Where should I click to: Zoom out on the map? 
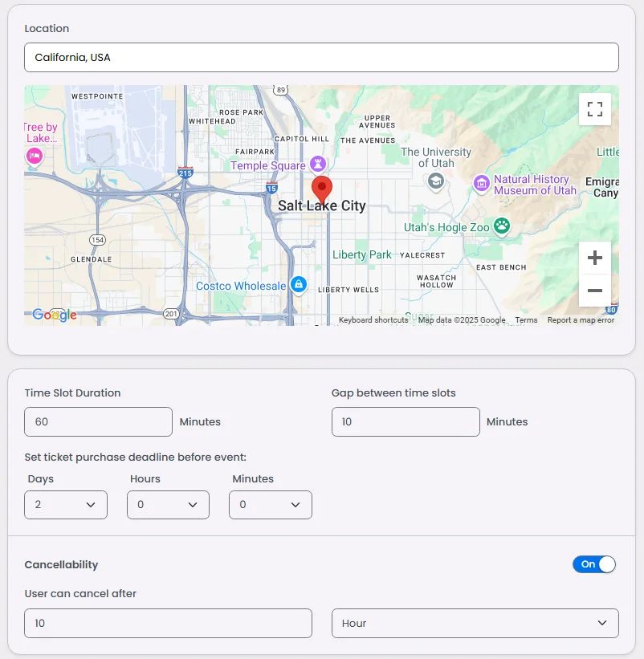click(594, 291)
